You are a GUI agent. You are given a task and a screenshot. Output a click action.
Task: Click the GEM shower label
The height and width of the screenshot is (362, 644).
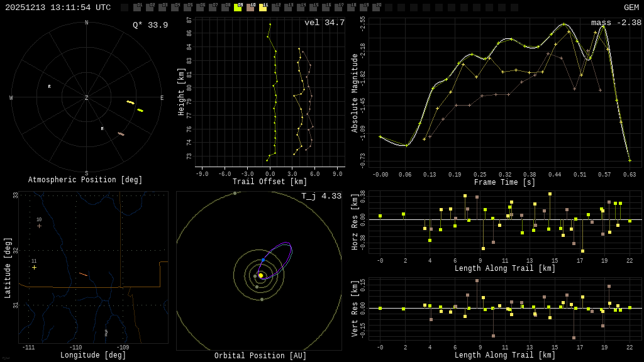pos(631,8)
